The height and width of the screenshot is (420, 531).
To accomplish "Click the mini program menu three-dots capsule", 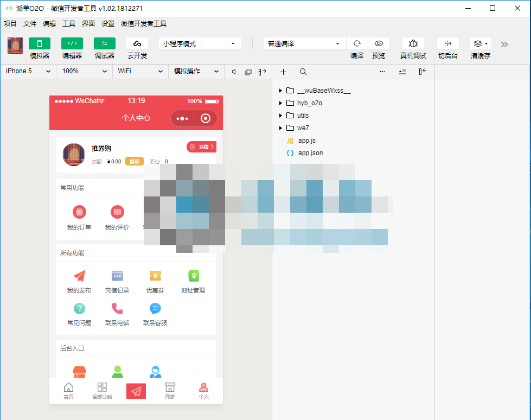I will (182, 118).
